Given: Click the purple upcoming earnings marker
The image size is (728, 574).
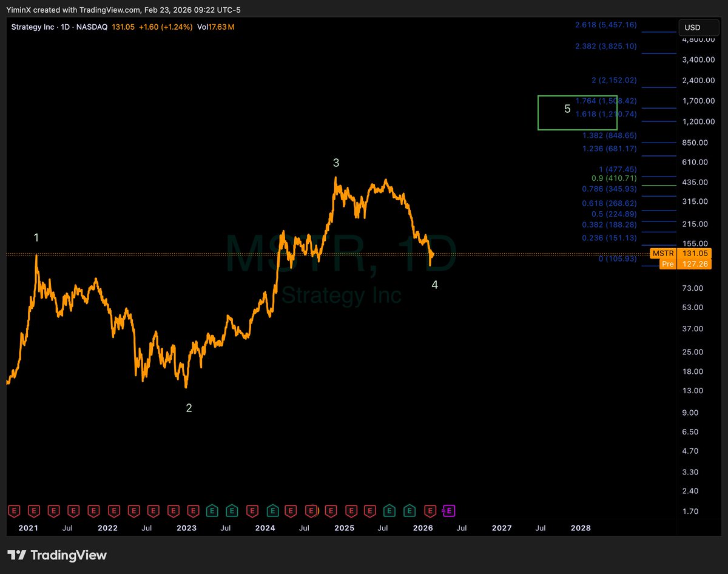Looking at the screenshot, I should (450, 511).
